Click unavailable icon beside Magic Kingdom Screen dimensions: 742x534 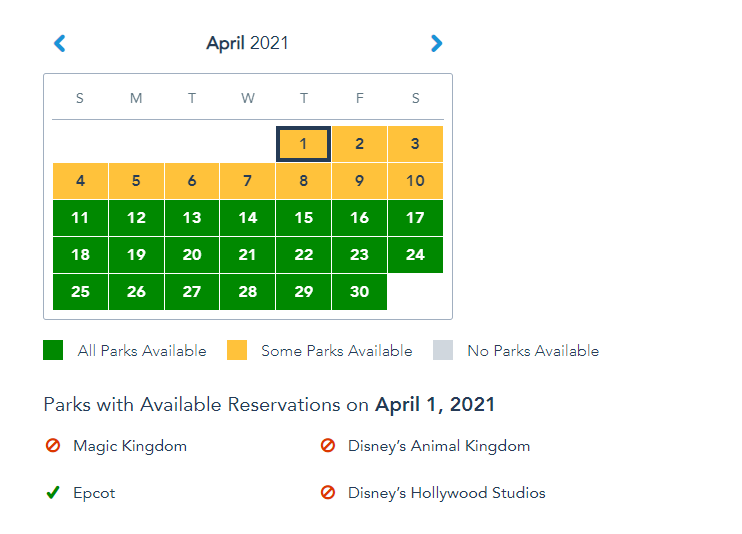point(53,446)
